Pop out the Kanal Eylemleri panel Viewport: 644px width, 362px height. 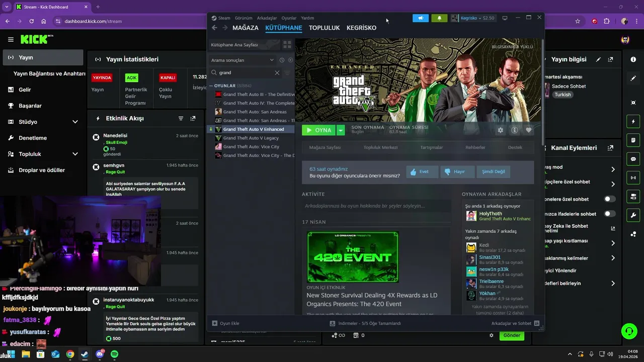610,148
